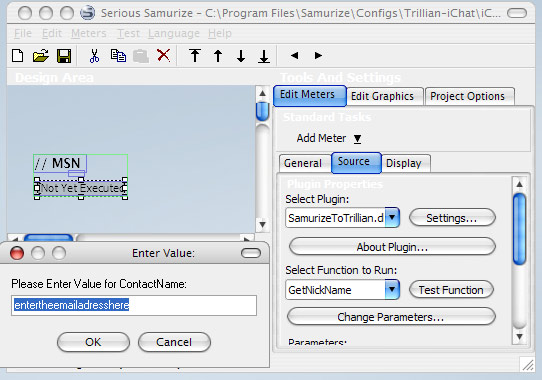Open a config with the folder icon
Screen dimensions: 542x380
(x=40, y=56)
